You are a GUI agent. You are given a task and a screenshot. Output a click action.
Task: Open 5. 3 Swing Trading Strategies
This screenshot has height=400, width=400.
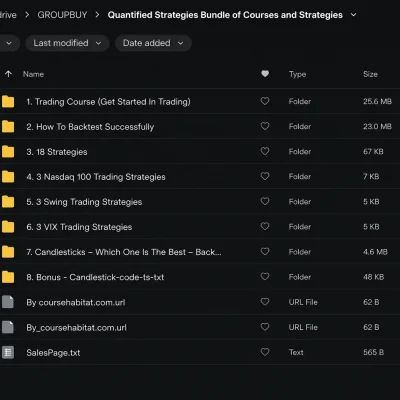pyautogui.click(x=84, y=202)
